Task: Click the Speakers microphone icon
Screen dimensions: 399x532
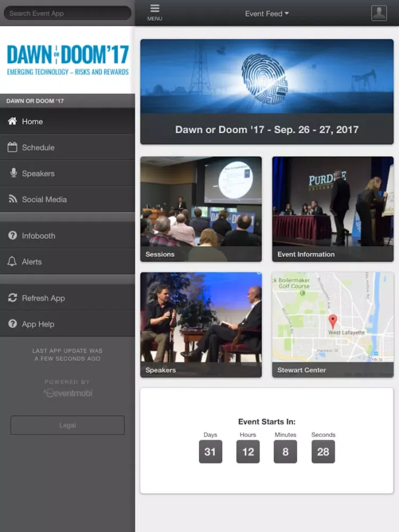Action: click(x=13, y=173)
